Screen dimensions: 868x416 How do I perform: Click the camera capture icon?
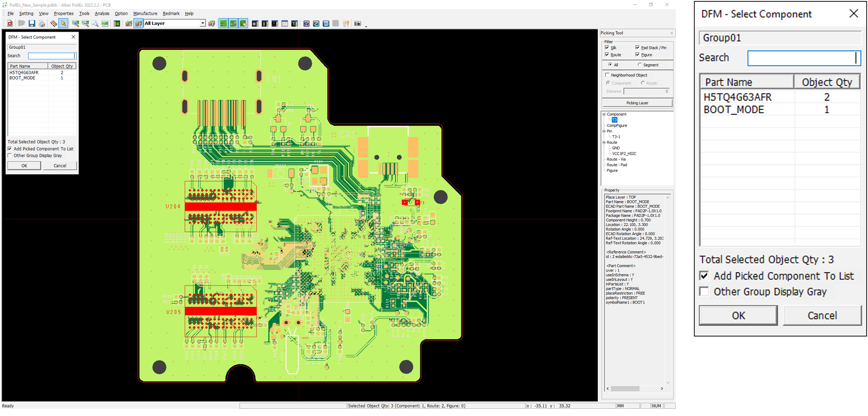[357, 23]
